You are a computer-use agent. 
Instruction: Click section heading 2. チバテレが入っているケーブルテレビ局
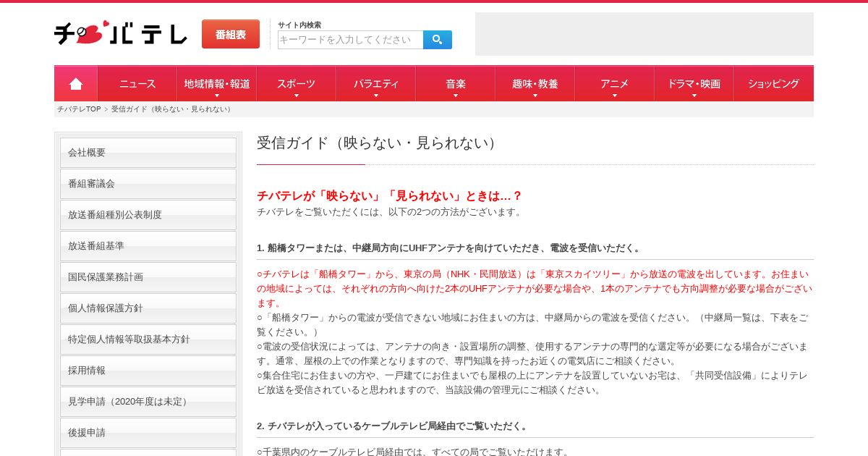394,426
